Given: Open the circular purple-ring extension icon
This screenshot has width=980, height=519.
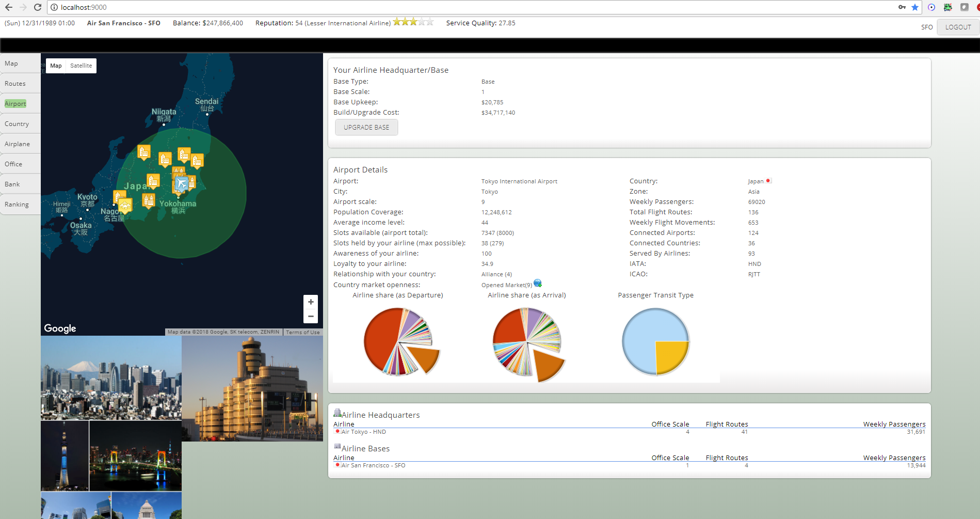Looking at the screenshot, I should pos(931,7).
